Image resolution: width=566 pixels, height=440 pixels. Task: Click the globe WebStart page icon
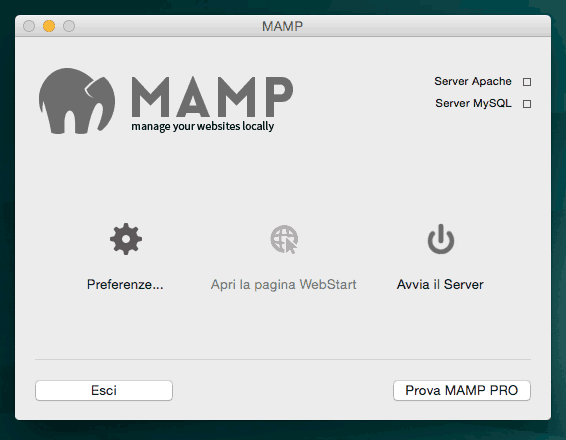(284, 239)
